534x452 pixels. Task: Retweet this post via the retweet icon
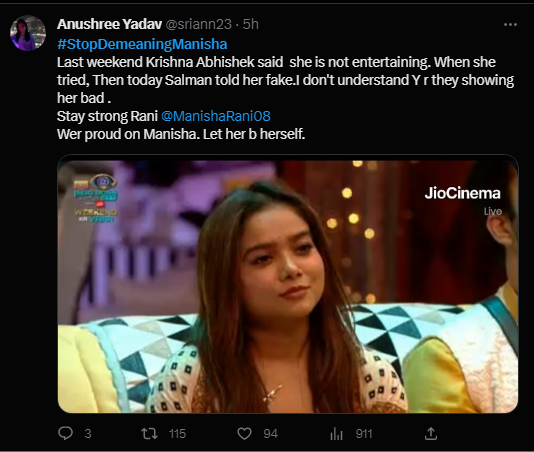click(149, 434)
